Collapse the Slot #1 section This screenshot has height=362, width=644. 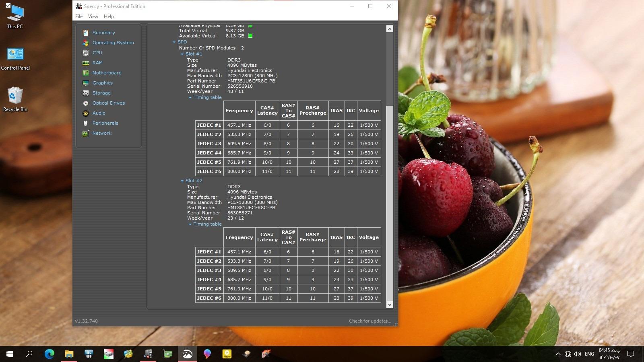tap(182, 54)
